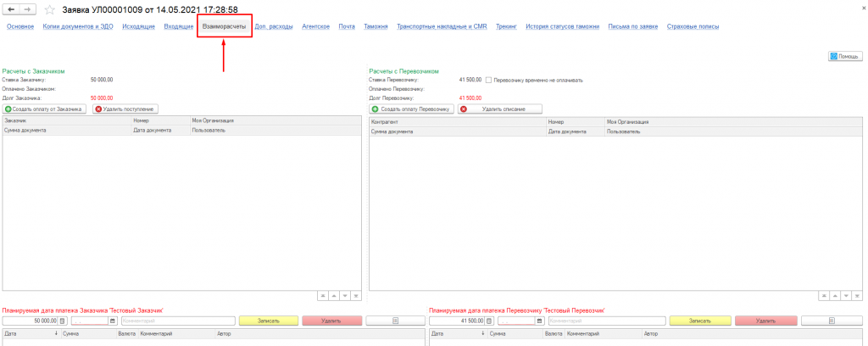Open Трекинг tab
868x346 pixels.
507,26
